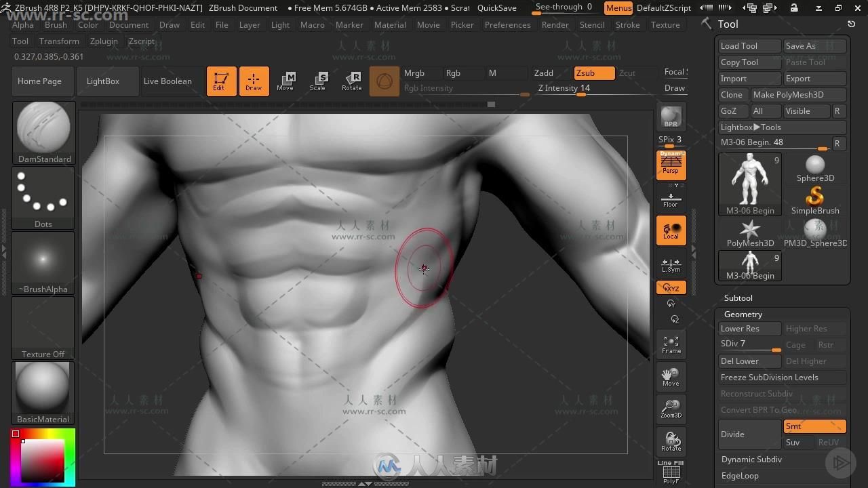Click Load Tool button
The height and width of the screenshot is (488, 868).
click(x=749, y=46)
